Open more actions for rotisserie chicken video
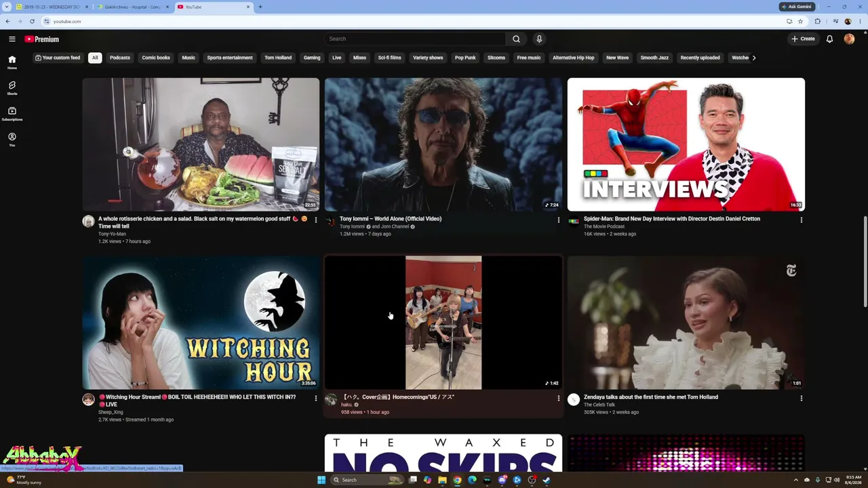This screenshot has height=488, width=868. click(x=315, y=220)
